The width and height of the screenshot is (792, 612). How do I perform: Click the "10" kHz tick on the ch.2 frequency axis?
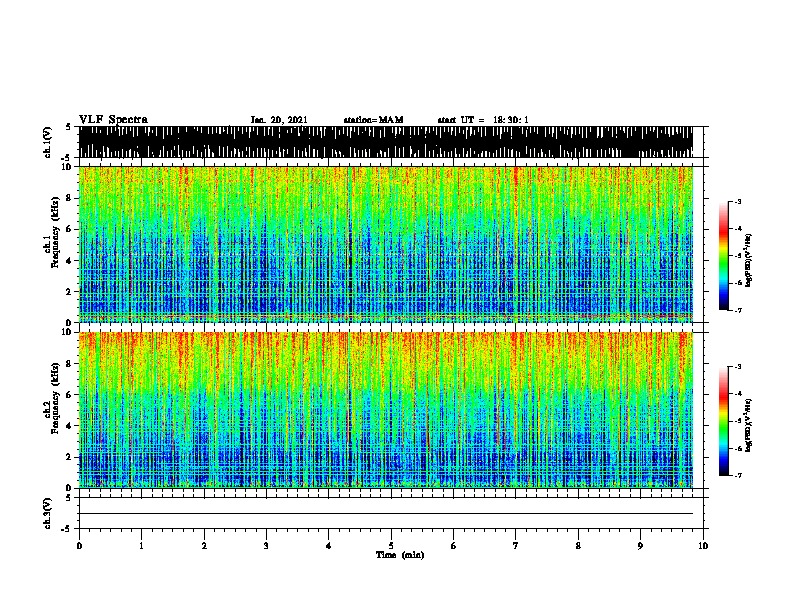click(x=68, y=332)
